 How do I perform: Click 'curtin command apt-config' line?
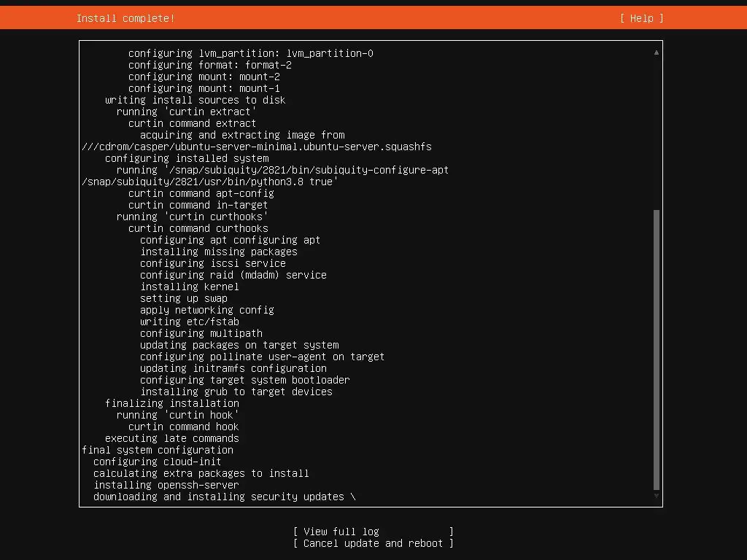click(x=201, y=193)
